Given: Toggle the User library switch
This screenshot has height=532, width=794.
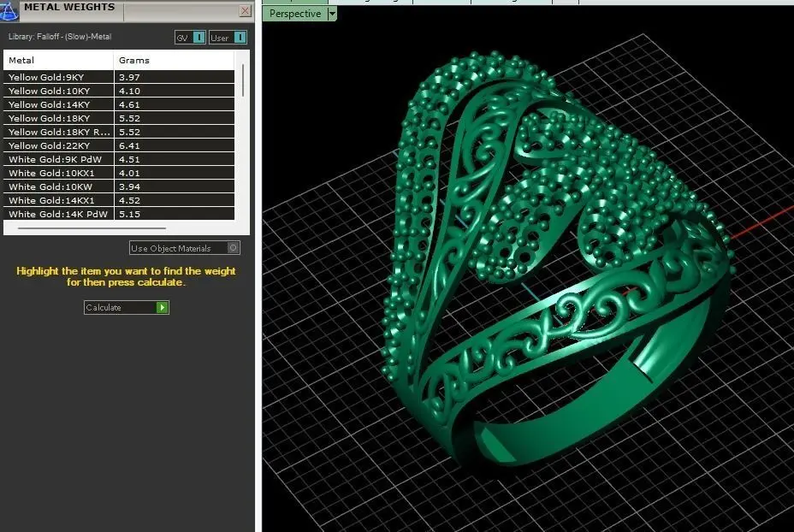Looking at the screenshot, I should click(228, 38).
